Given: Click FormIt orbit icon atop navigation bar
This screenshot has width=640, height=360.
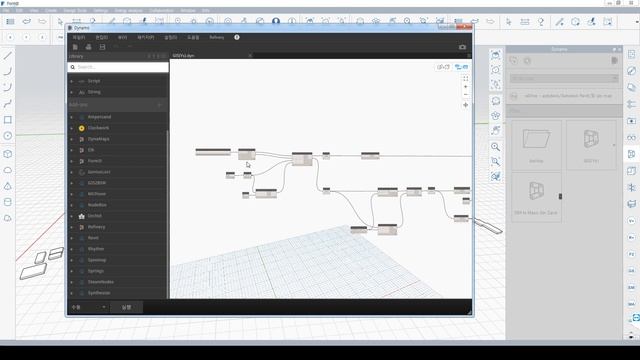Looking at the screenshot, I should tap(496, 55).
